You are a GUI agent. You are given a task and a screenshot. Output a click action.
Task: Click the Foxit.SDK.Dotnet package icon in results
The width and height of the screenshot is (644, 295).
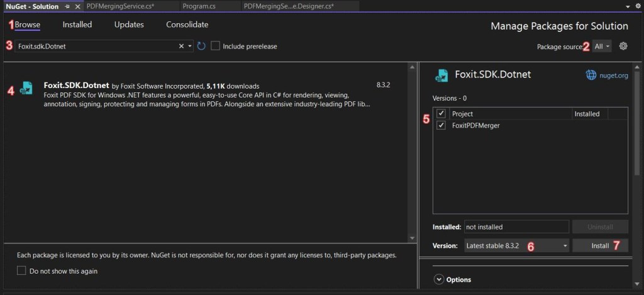pos(26,88)
